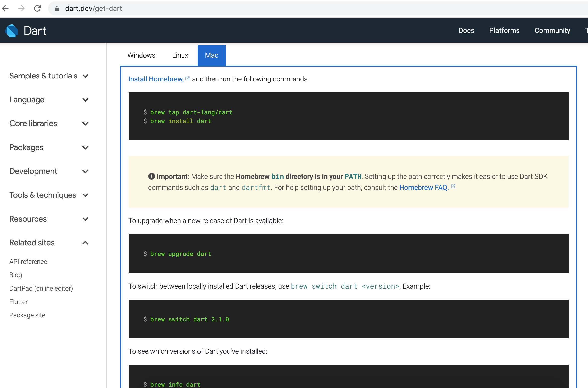Click the Core libraries sidebar heading
The image size is (588, 388).
33,123
